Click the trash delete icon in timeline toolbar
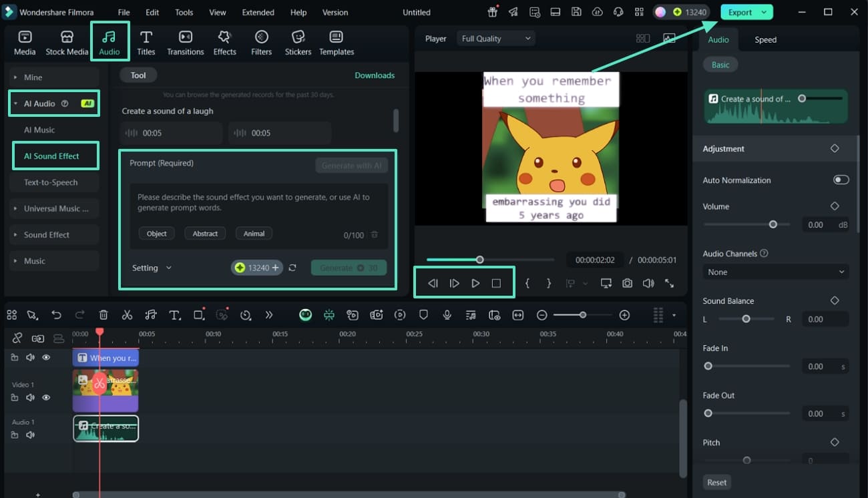Screen dimensions: 868x498 (x=103, y=314)
